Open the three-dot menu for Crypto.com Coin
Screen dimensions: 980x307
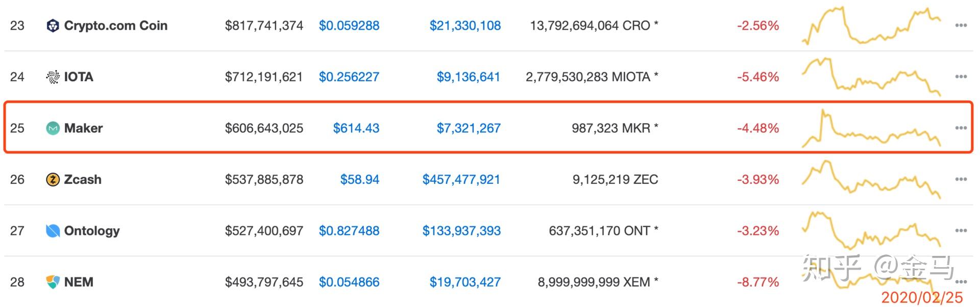[x=961, y=26]
